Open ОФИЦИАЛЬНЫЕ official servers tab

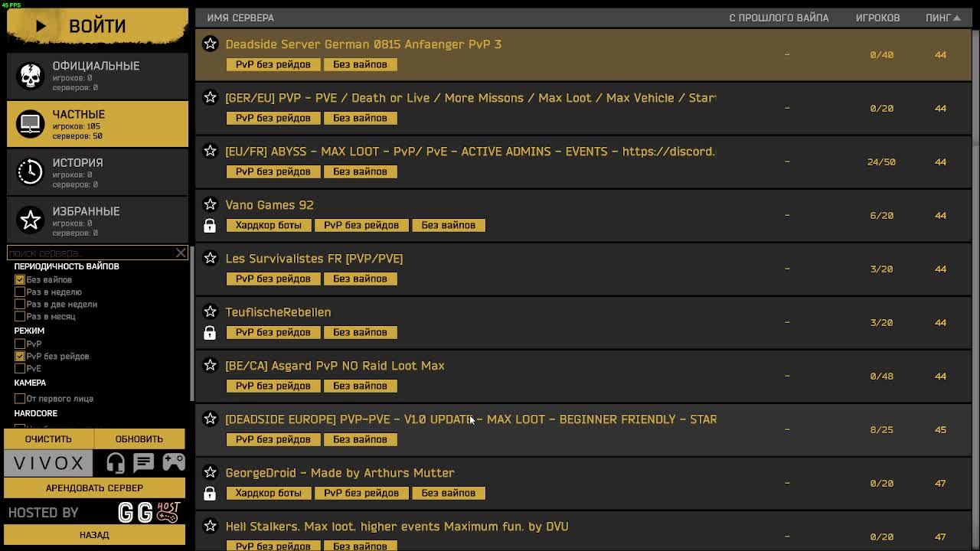click(97, 75)
